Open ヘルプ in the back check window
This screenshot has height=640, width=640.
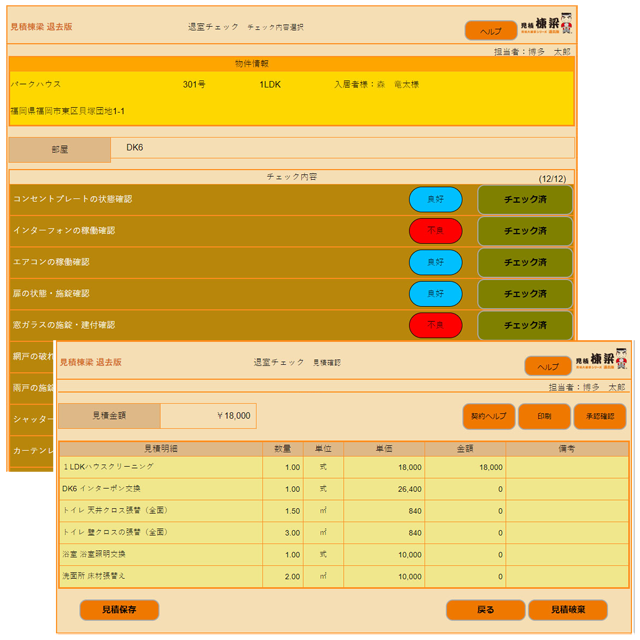(x=491, y=31)
